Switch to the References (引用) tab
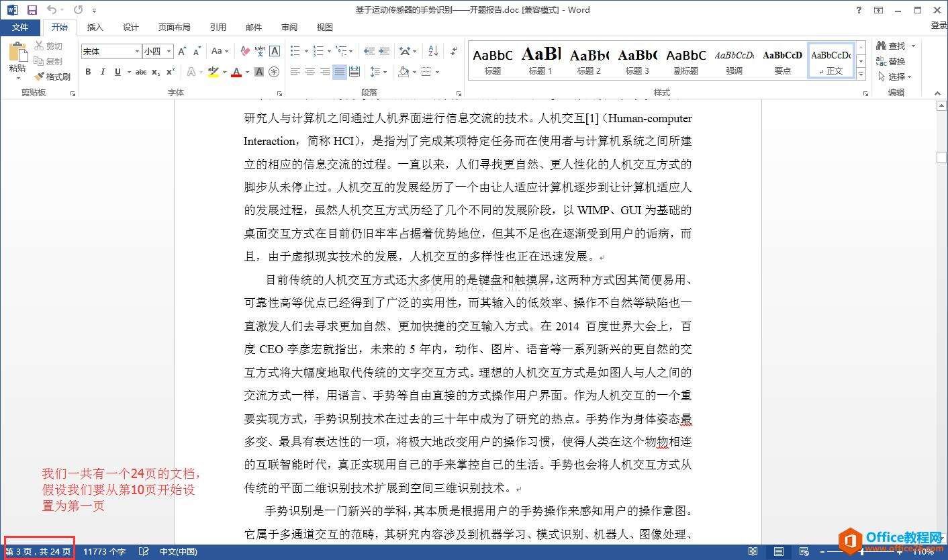The height and width of the screenshot is (560, 948). (x=218, y=28)
